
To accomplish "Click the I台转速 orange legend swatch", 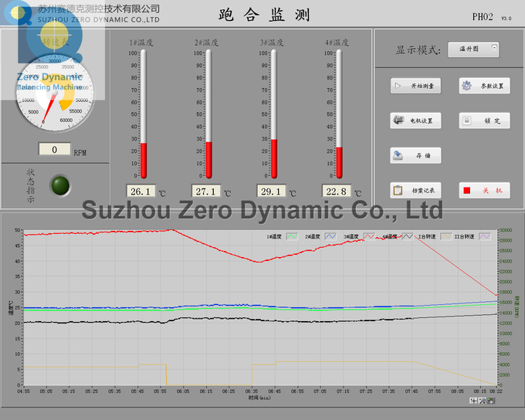I will click(445, 237).
